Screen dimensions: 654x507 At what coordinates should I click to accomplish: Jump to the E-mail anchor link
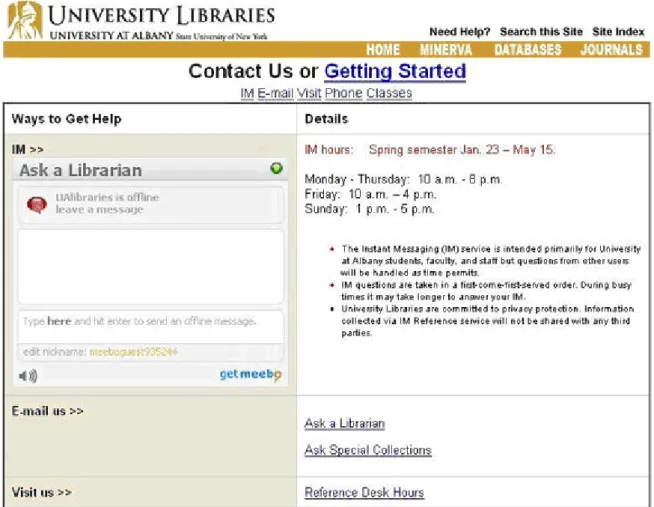[x=275, y=93]
